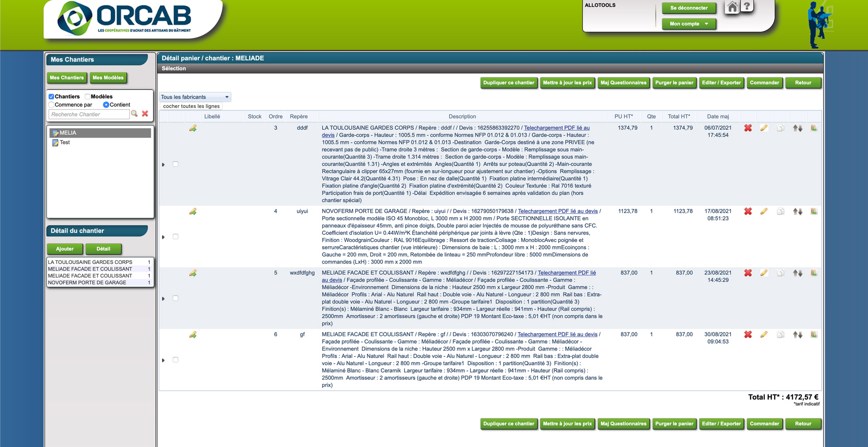Switch to the Mes Modèles tab
Screen dimensions: 868x447
108,78
